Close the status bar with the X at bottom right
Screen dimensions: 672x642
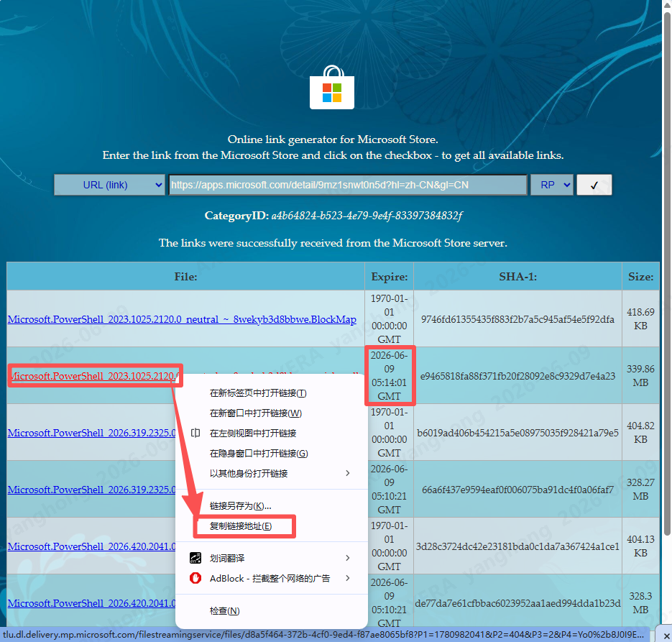666,635
